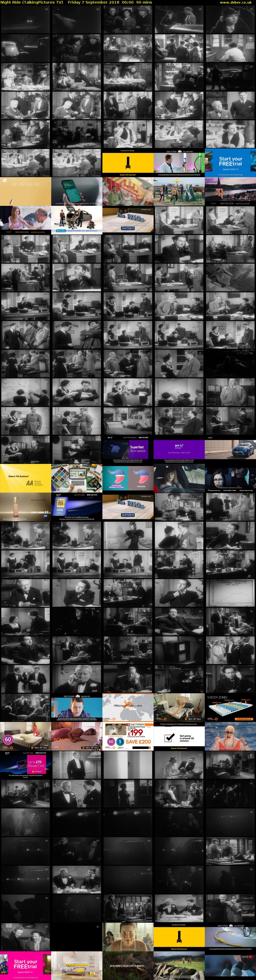The width and height of the screenshot is (256, 980).
Task: Open the smartphone screen ad thumbnail
Action: click(77, 191)
